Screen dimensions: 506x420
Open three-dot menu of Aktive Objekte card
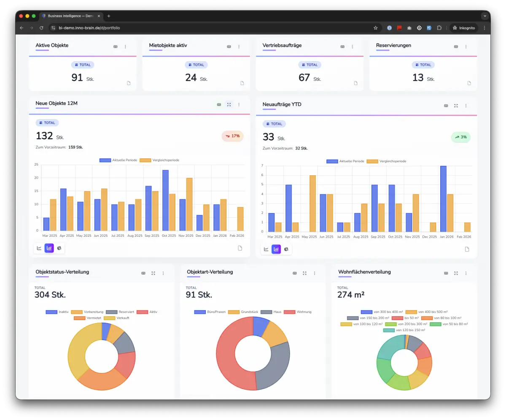pyautogui.click(x=125, y=47)
